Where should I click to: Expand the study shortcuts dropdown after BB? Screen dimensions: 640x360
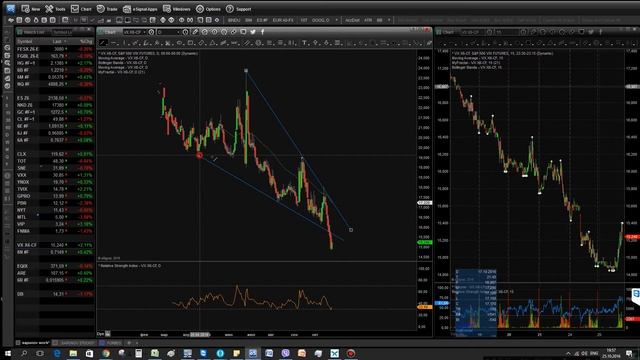pos(389,20)
